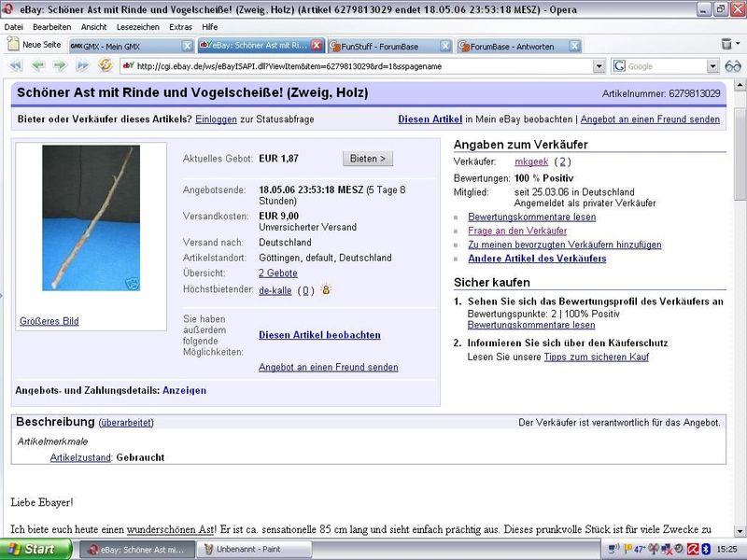Open the Datei menu
747x560 pixels.
pos(14,27)
